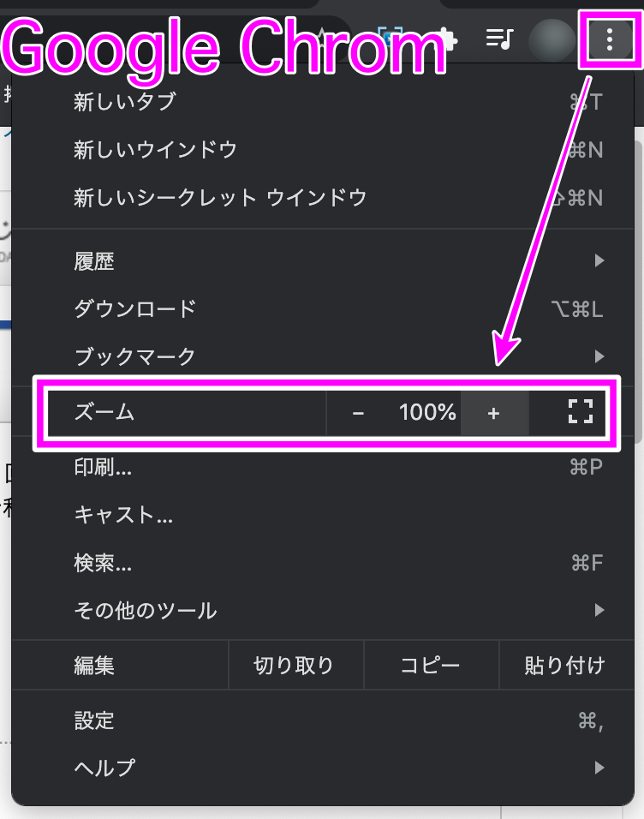Select キャスト... menu item
The height and width of the screenshot is (819, 644).
point(323,515)
